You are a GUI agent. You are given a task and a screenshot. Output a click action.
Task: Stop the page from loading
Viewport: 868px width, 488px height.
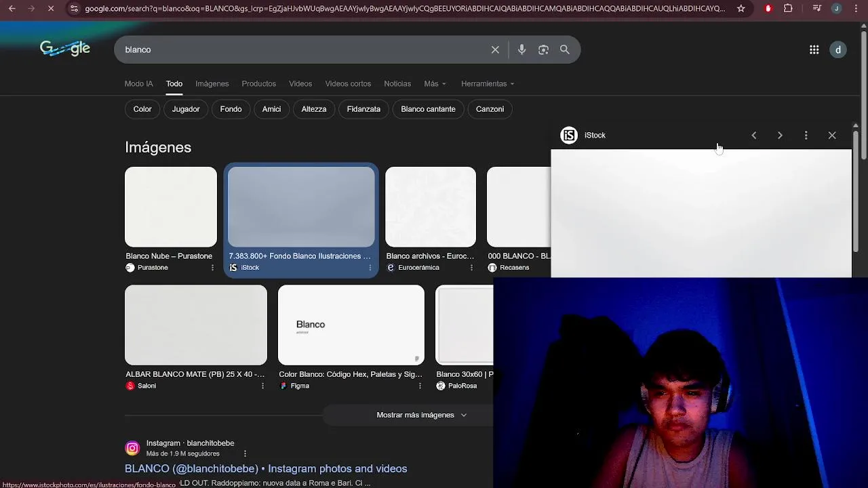(50, 9)
